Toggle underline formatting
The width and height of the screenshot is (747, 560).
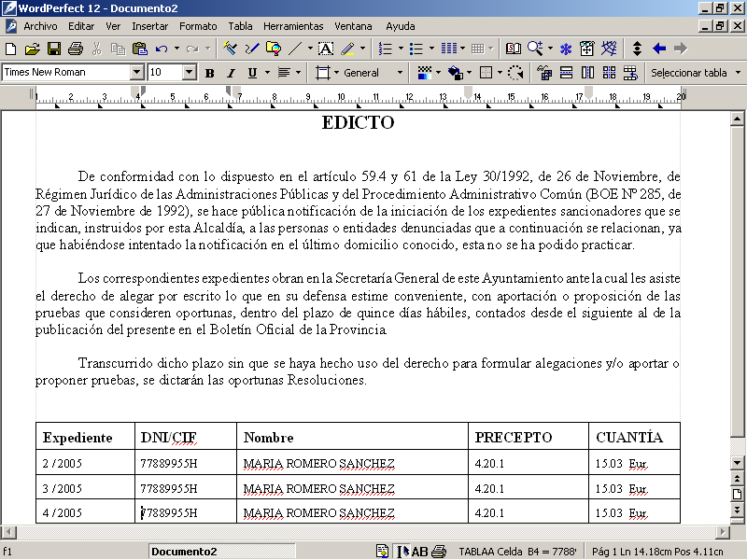(252, 72)
